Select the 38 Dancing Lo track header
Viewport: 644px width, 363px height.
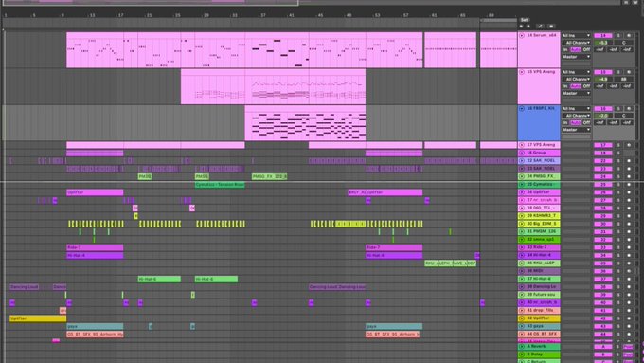[x=539, y=286]
